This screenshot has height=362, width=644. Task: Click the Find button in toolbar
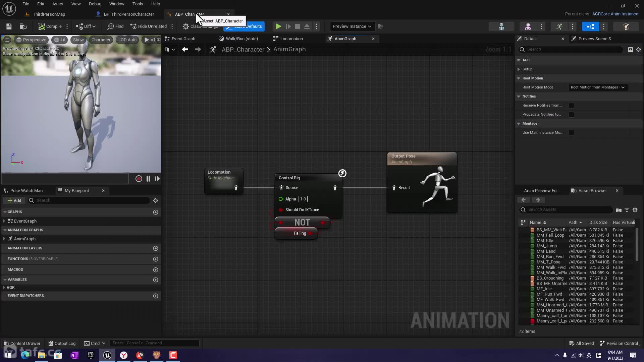tap(115, 26)
